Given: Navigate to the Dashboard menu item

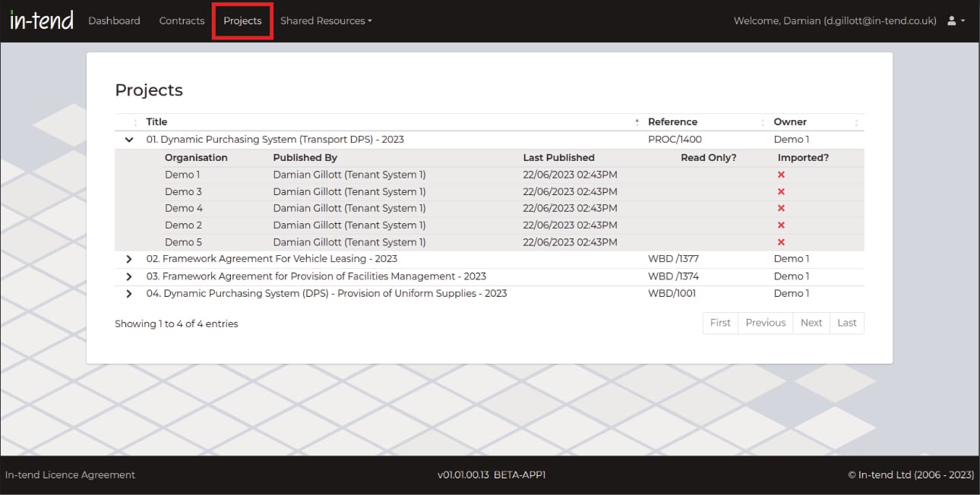Looking at the screenshot, I should tap(114, 20).
